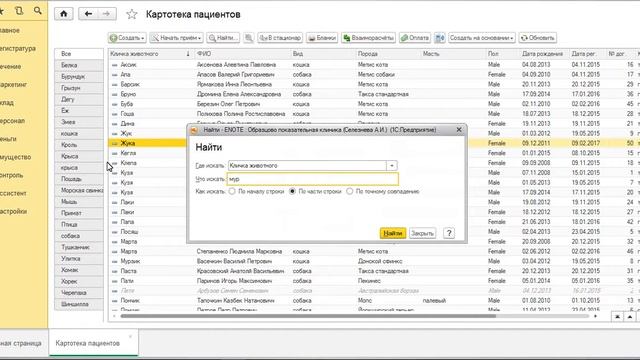
Task: Click the В стационар button
Action: tap(280, 38)
